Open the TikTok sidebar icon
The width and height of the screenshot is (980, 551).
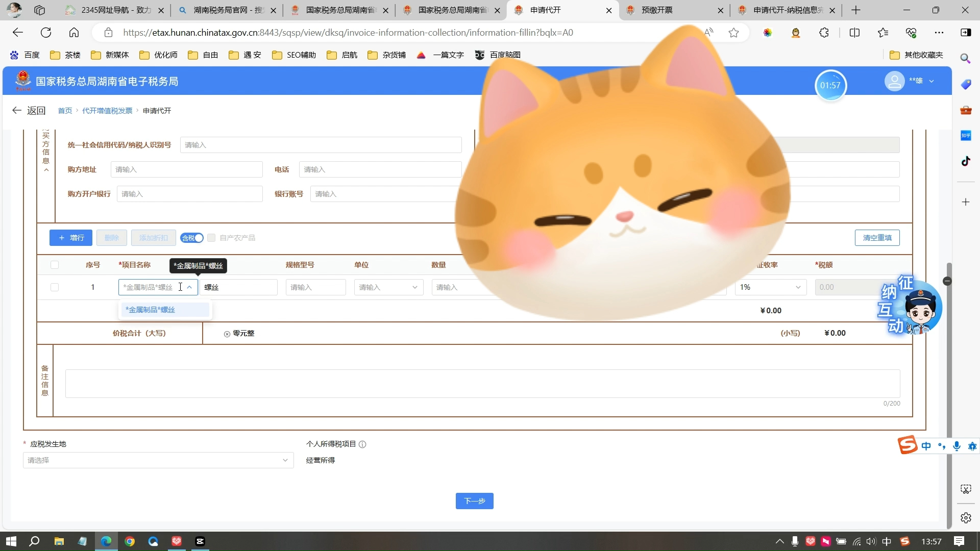(x=966, y=161)
